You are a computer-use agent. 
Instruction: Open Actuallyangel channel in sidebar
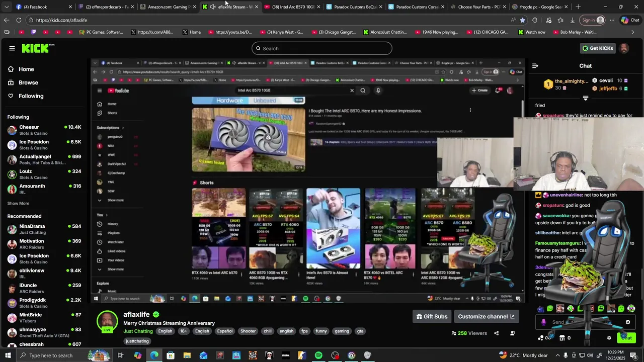(44, 160)
